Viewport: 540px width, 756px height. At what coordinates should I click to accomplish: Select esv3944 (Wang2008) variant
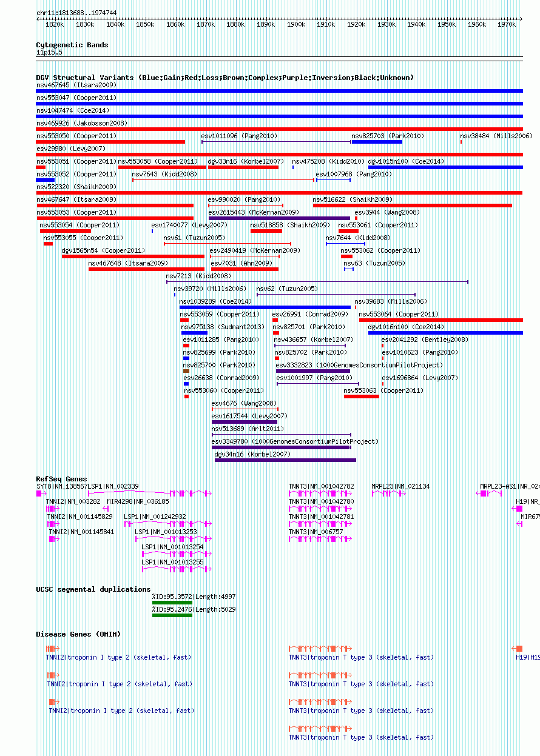click(x=387, y=212)
